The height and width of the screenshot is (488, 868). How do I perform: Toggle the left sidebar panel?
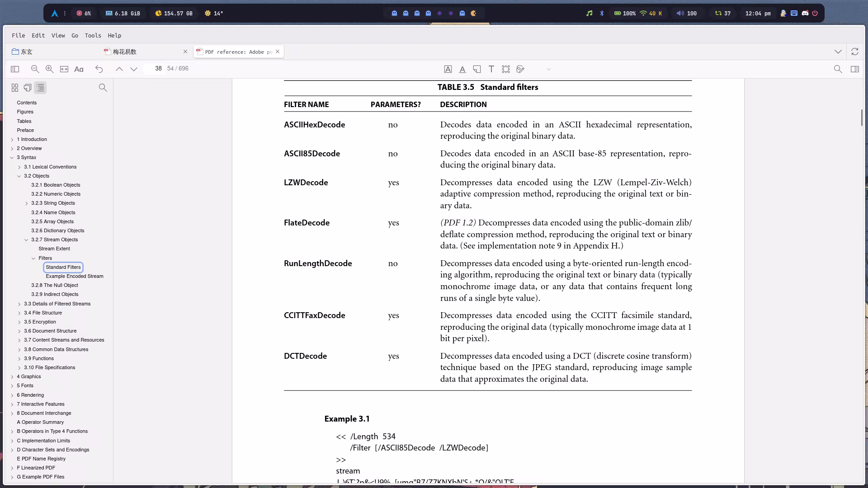pos(15,69)
